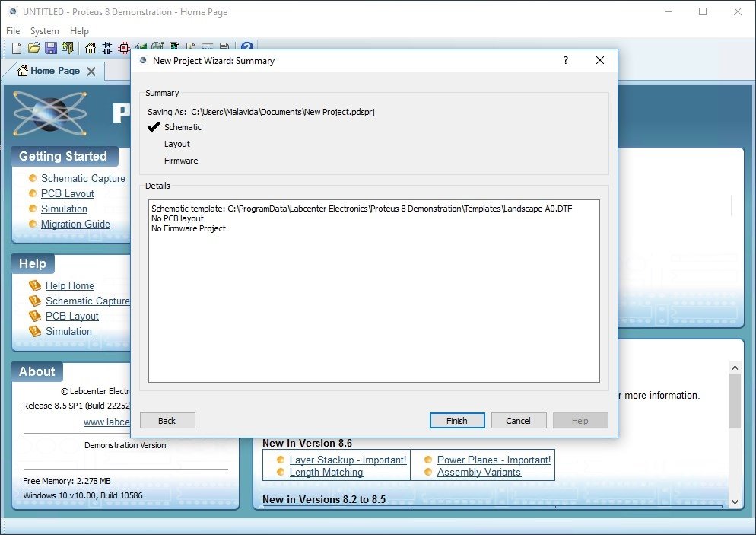Open Schematic Capture link in the Help section
The image size is (756, 535).
[87, 301]
